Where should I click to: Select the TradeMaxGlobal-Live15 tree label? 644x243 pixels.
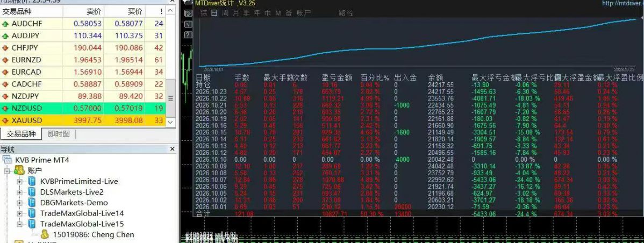coord(82,224)
